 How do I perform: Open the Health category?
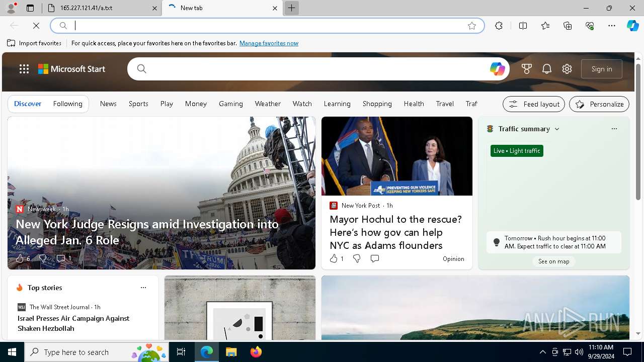pos(414,104)
